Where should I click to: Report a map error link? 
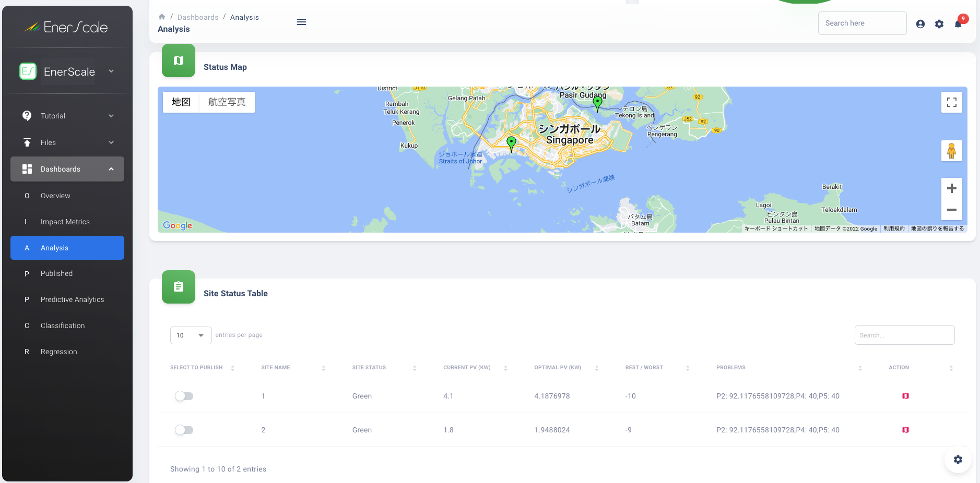(937, 228)
